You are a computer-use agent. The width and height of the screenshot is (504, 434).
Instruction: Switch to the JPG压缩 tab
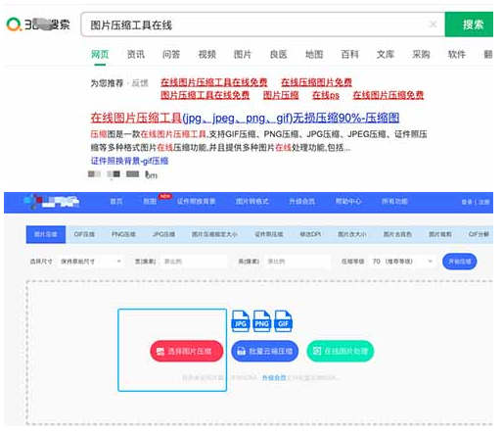(x=163, y=234)
